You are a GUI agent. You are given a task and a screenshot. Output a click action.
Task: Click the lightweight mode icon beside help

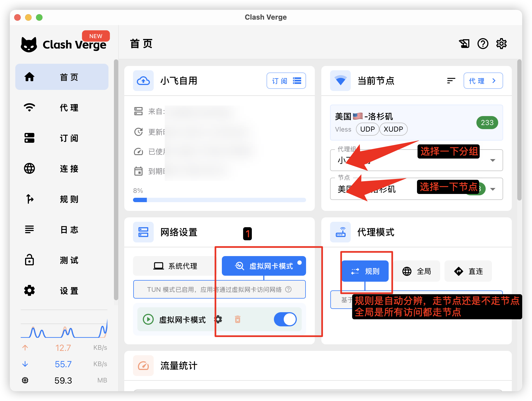[464, 44]
